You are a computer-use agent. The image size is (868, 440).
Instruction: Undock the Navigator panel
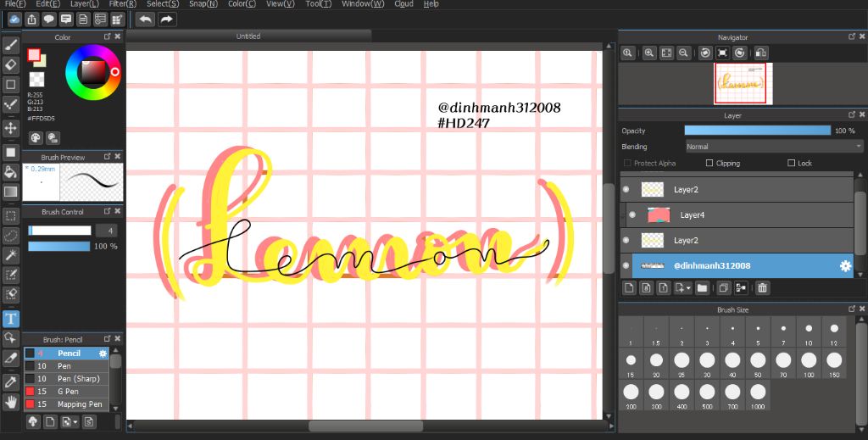point(851,36)
